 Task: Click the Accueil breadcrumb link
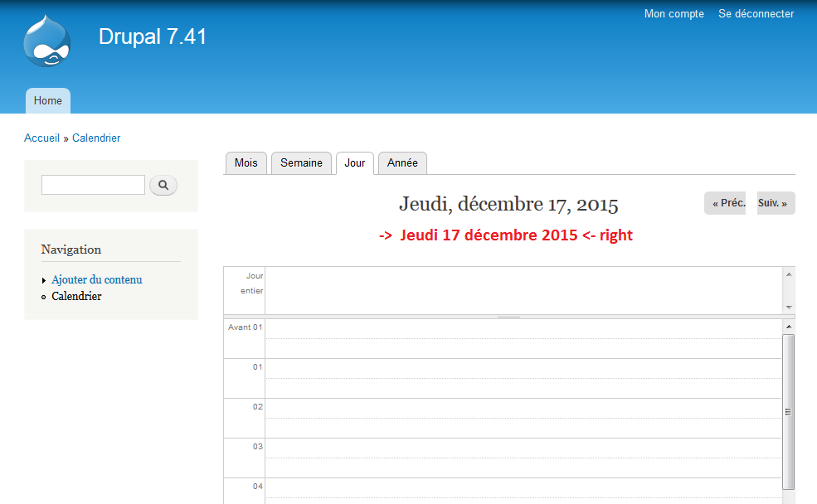(x=41, y=138)
